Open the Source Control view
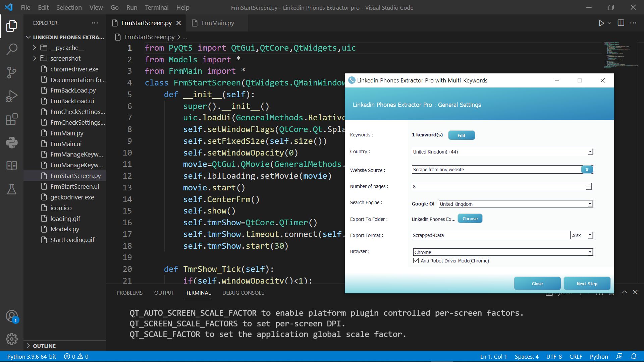The image size is (644, 362). 12,72
